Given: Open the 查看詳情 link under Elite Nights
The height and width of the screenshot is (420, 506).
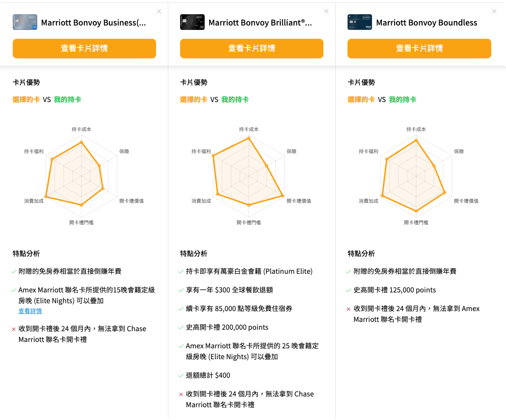Looking at the screenshot, I should point(30,311).
